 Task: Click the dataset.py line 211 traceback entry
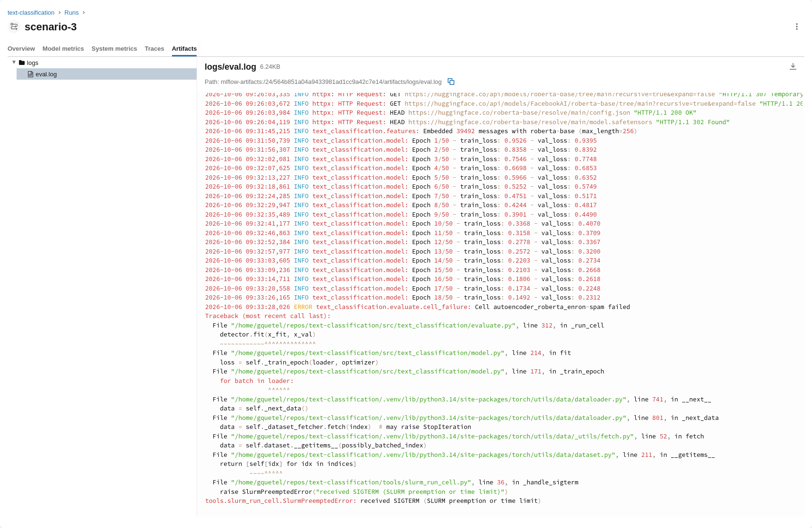point(464,455)
